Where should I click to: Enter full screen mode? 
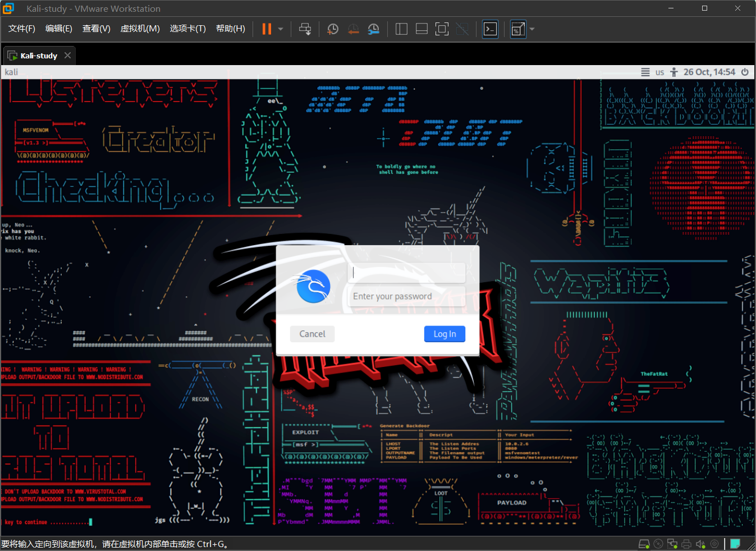coord(442,29)
